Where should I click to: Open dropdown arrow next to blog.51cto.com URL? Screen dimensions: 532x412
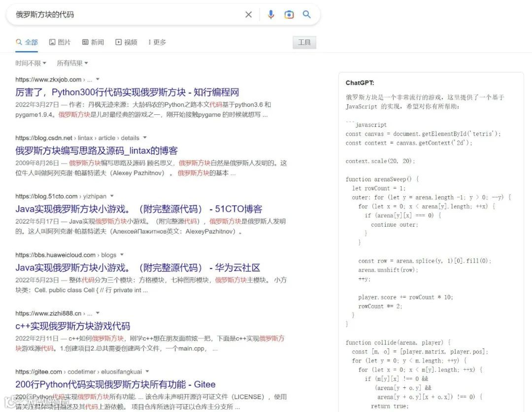[112, 196]
